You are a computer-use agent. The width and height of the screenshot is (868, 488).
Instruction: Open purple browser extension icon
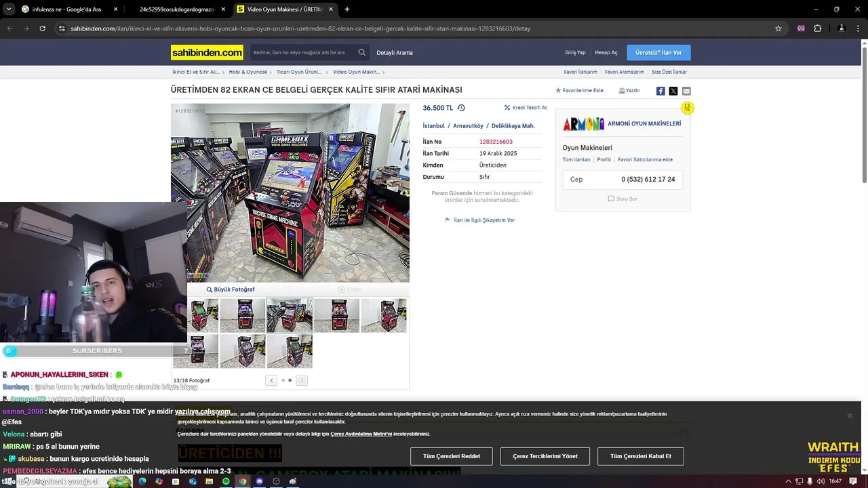click(x=801, y=28)
